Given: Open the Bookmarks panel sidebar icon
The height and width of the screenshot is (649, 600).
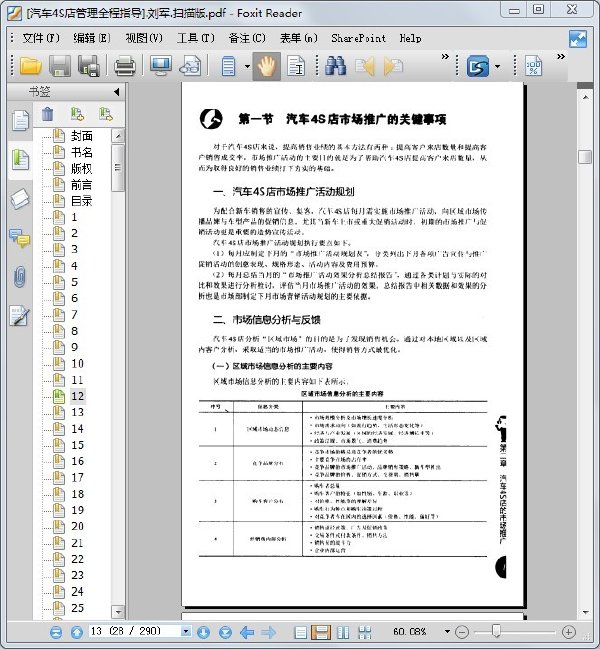Looking at the screenshot, I should tap(20, 160).
